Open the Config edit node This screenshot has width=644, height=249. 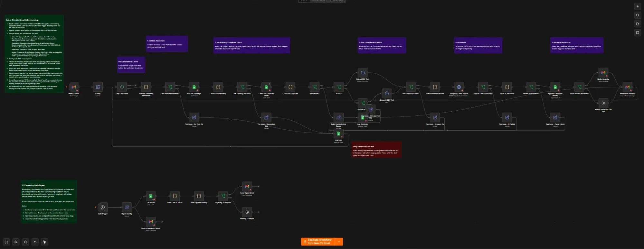click(98, 87)
